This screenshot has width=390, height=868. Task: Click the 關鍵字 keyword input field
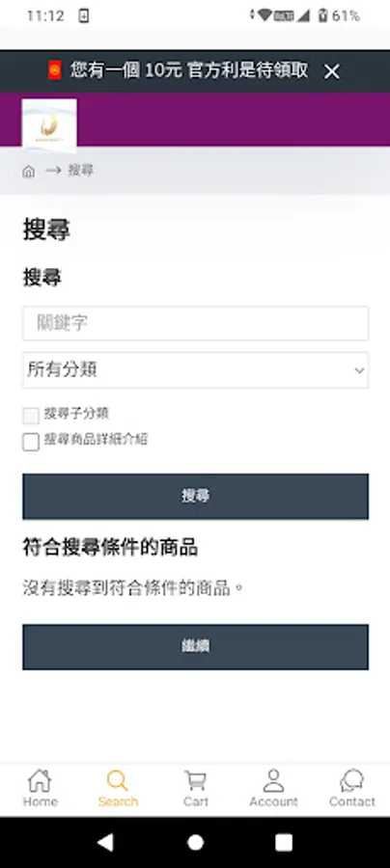[x=196, y=323]
